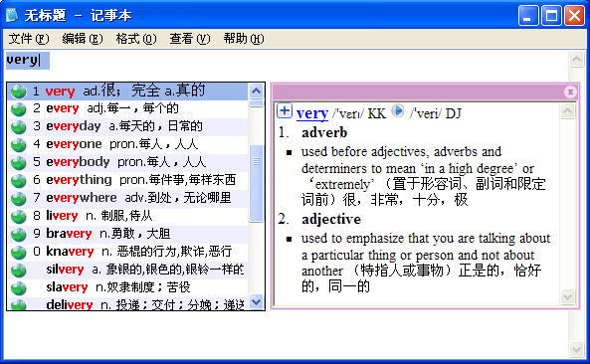590x364 pixels.
Task: Follow the blue 'very' headword link
Action: 312,113
